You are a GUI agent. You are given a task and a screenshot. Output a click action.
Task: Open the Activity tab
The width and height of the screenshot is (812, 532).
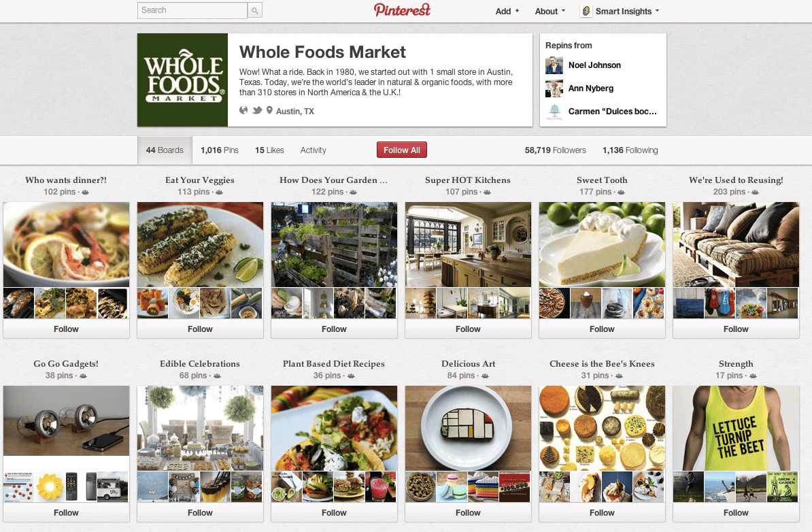pyautogui.click(x=314, y=150)
